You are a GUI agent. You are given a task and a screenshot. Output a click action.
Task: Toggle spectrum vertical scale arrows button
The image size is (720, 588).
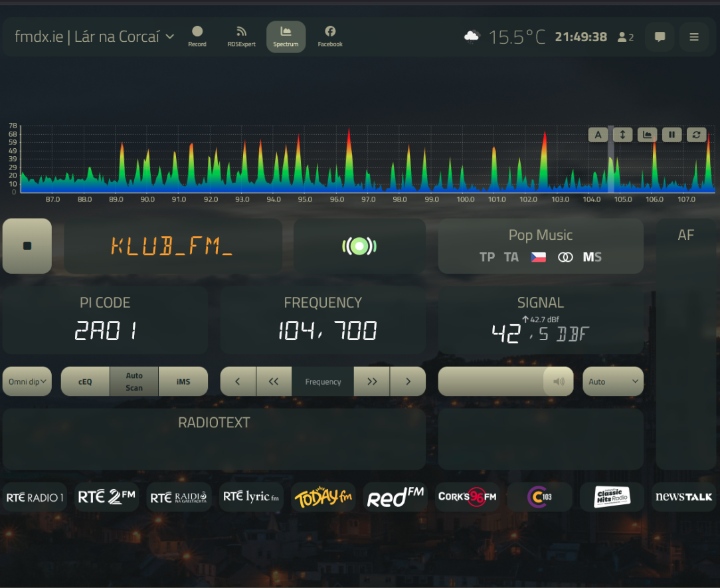click(622, 135)
